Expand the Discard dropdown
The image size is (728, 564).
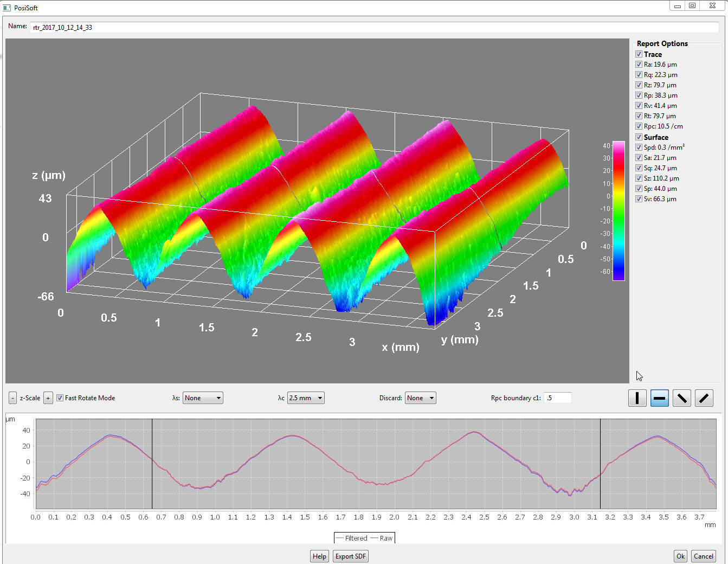click(x=420, y=398)
